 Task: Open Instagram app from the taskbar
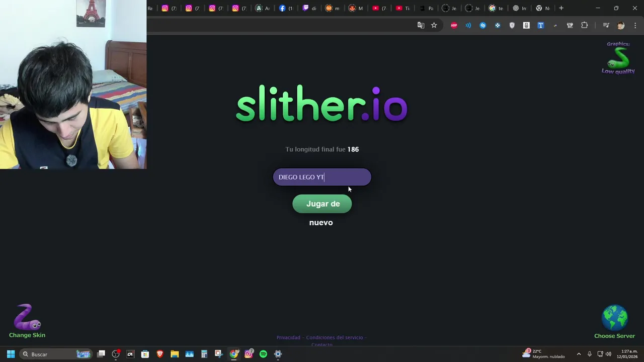point(249,354)
